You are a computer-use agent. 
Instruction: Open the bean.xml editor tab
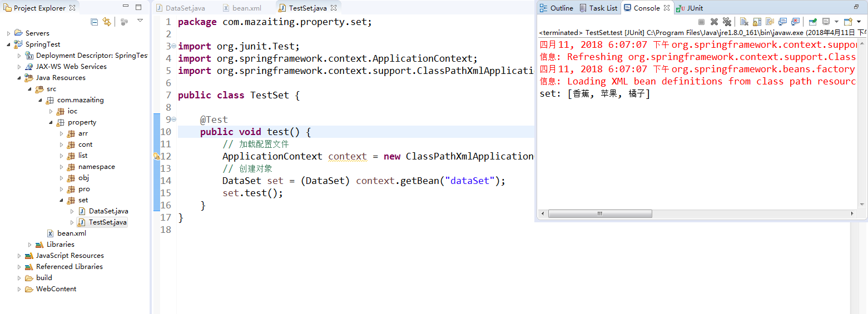242,8
